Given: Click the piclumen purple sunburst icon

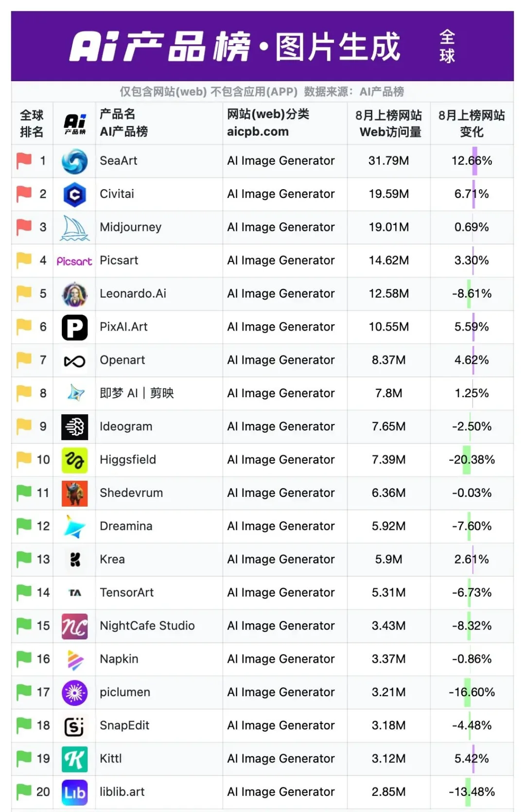Looking at the screenshot, I should [75, 693].
